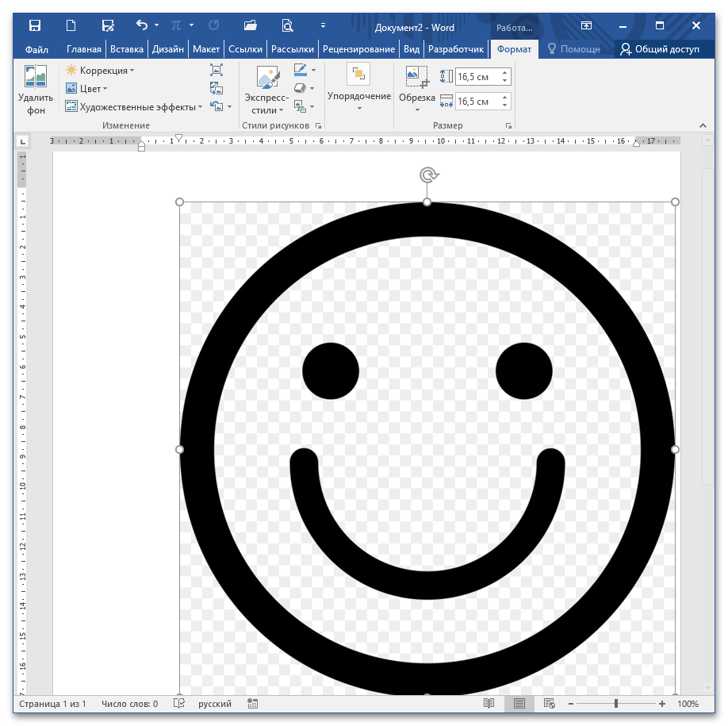Click the Open folder icon in title bar

(x=251, y=26)
